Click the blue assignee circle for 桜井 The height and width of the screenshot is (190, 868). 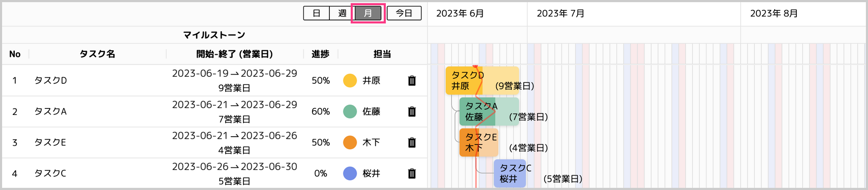click(350, 174)
